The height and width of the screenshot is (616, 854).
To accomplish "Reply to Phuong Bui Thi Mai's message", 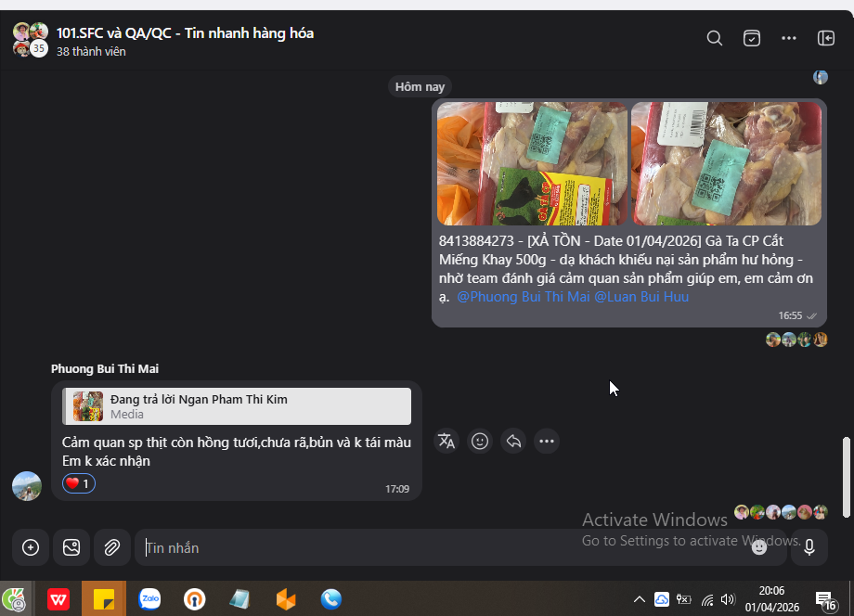I will coord(513,442).
